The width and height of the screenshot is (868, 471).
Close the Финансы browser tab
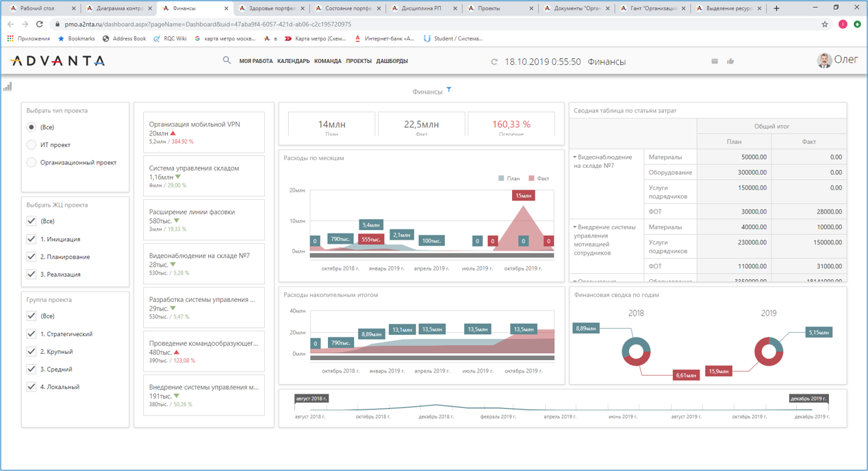coord(227,8)
